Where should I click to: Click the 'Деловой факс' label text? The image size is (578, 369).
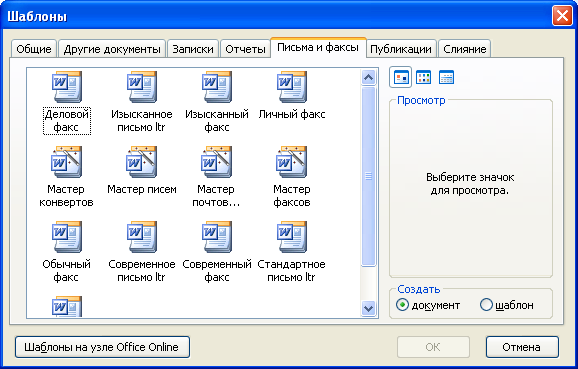point(67,121)
